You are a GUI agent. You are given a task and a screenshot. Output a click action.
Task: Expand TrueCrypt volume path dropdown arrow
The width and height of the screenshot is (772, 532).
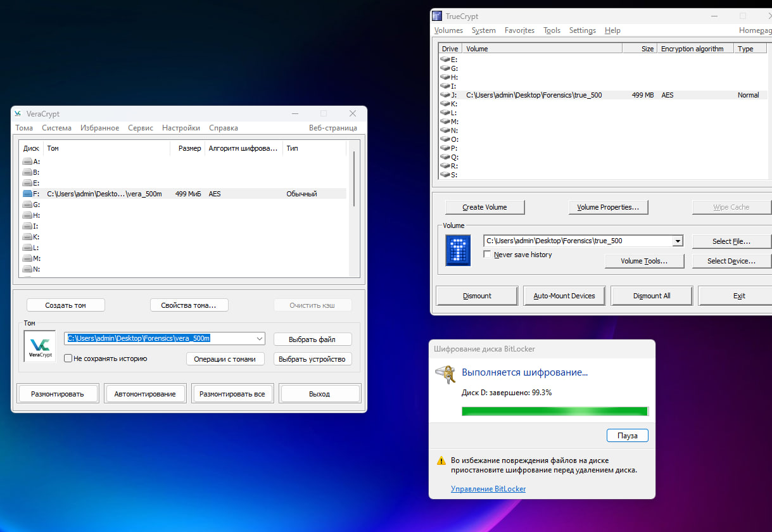tap(678, 241)
